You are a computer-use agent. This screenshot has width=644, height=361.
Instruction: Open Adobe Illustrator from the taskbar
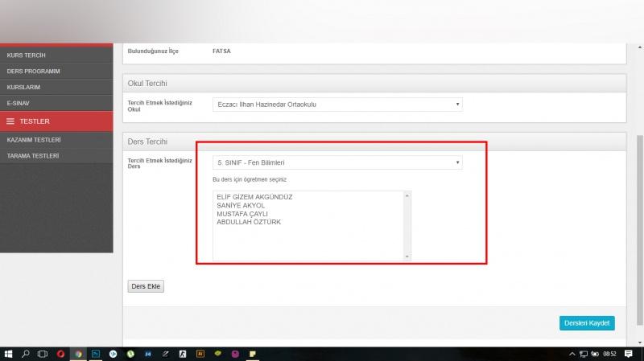pos(200,354)
